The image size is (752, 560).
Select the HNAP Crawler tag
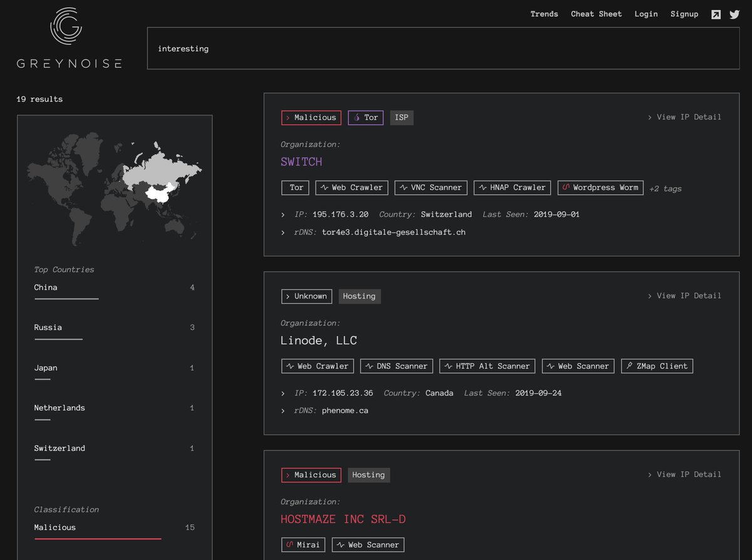click(513, 187)
